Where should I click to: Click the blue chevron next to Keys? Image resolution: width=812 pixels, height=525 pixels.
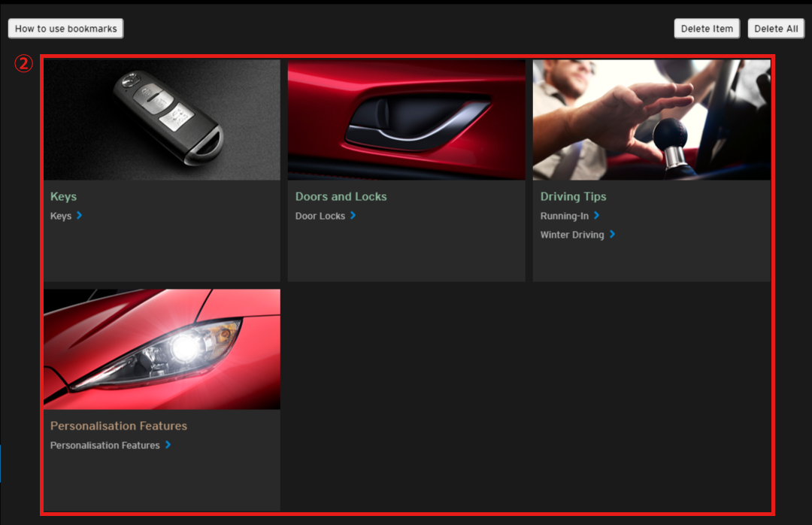[79, 216]
